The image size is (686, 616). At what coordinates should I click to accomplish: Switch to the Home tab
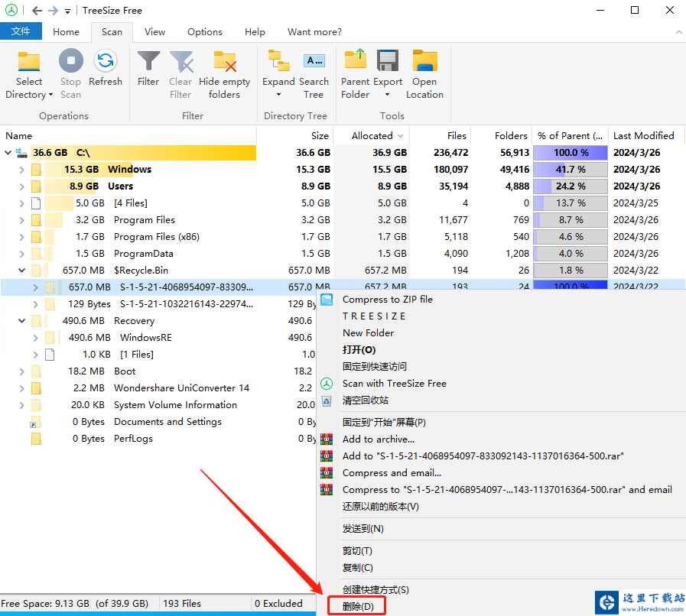[66, 32]
